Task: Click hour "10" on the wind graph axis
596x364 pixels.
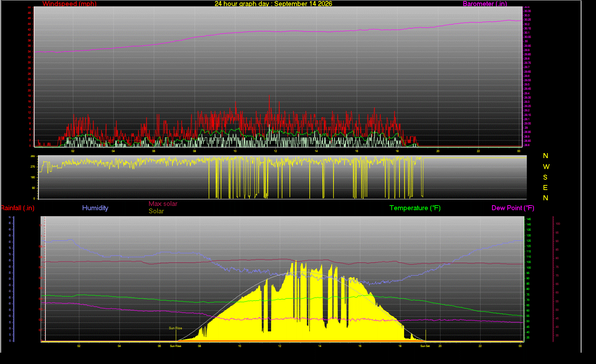Action: coord(235,151)
